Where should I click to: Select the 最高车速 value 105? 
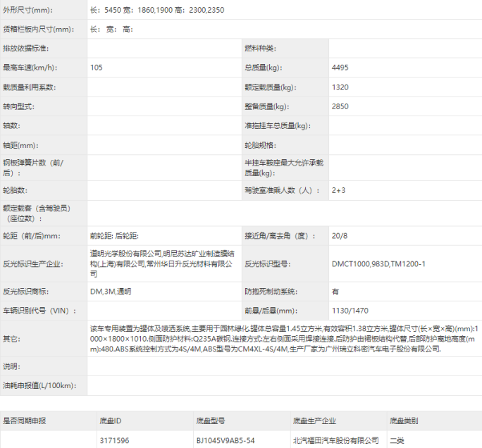click(x=97, y=68)
